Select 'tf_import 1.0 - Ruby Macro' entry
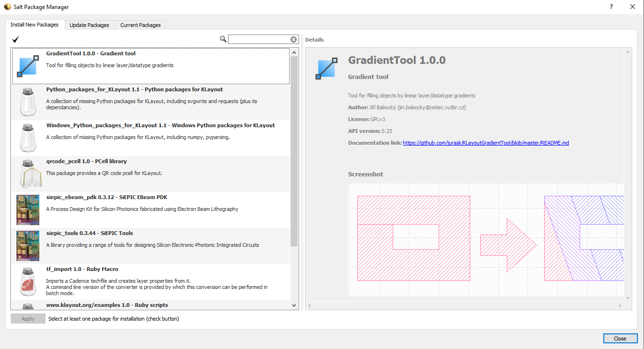The image size is (644, 349). pos(150,282)
